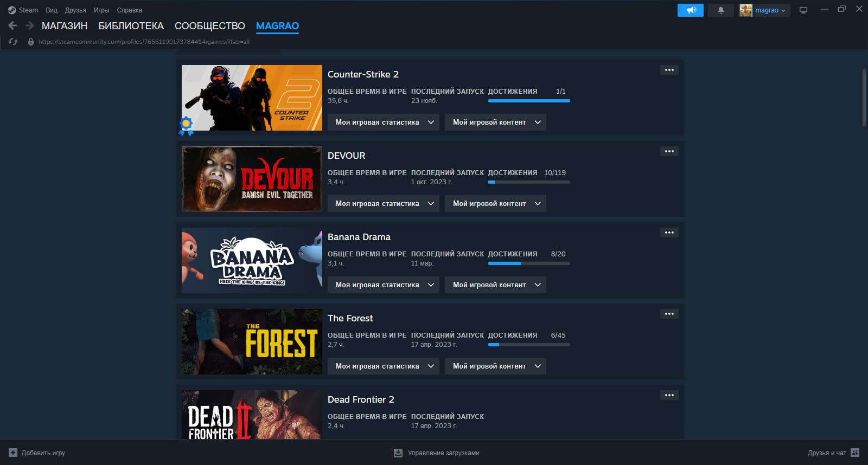Open the Игры menu
The image size is (868, 465).
pos(101,10)
